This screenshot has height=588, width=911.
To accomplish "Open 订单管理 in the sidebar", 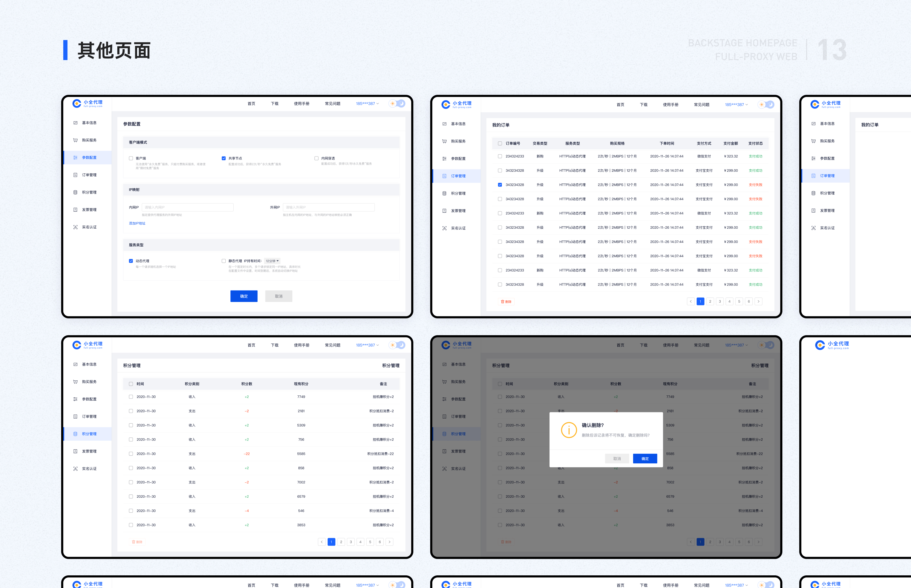I will tap(89, 174).
